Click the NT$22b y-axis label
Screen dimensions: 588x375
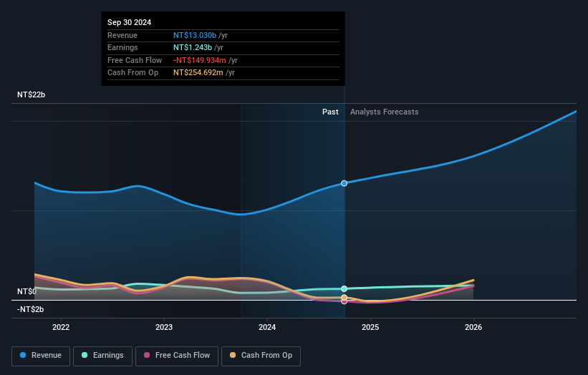click(31, 94)
